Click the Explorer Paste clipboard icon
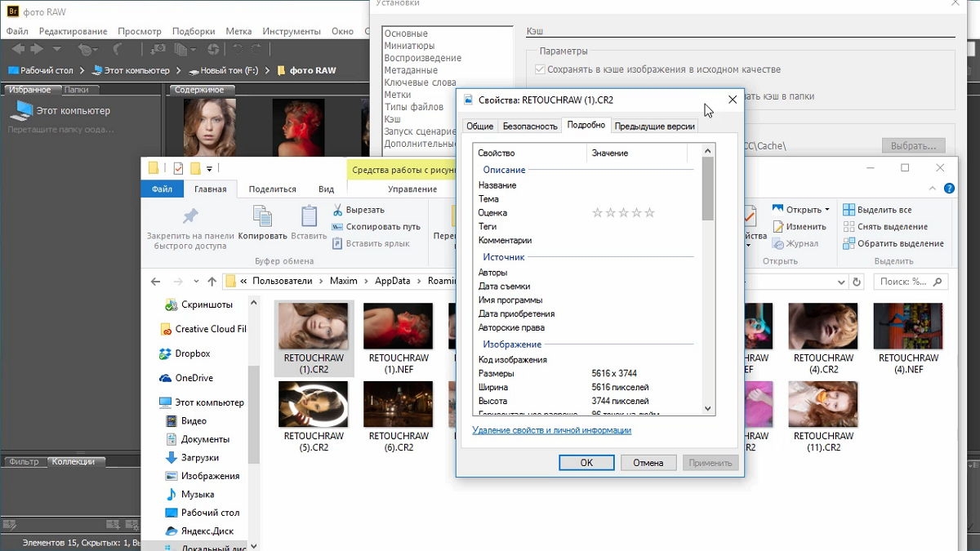Screen dimensions: 980x551 pos(309,216)
